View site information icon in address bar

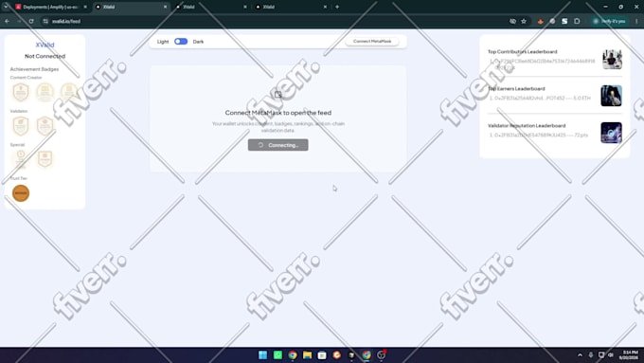tap(45, 21)
